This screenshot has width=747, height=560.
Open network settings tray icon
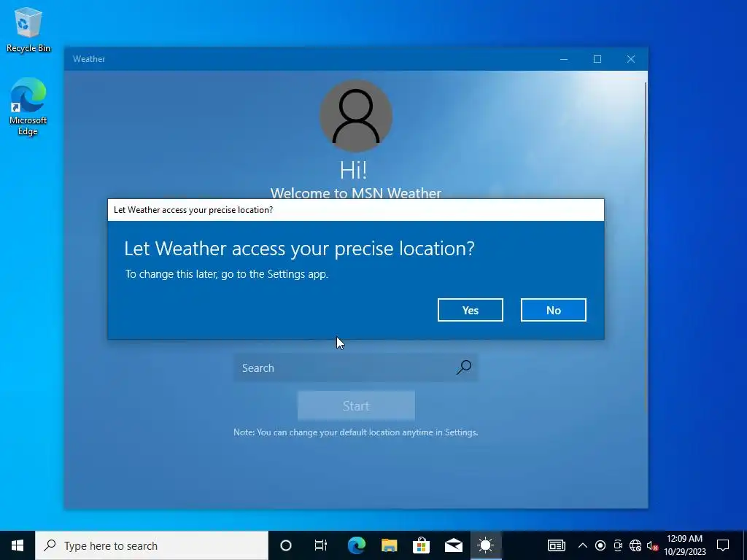pos(635,545)
